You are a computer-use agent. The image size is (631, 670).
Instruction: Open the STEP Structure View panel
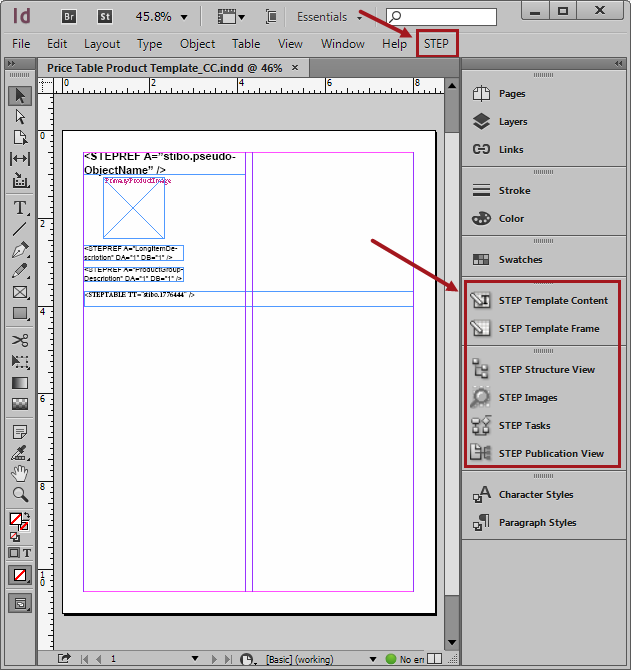point(545,370)
